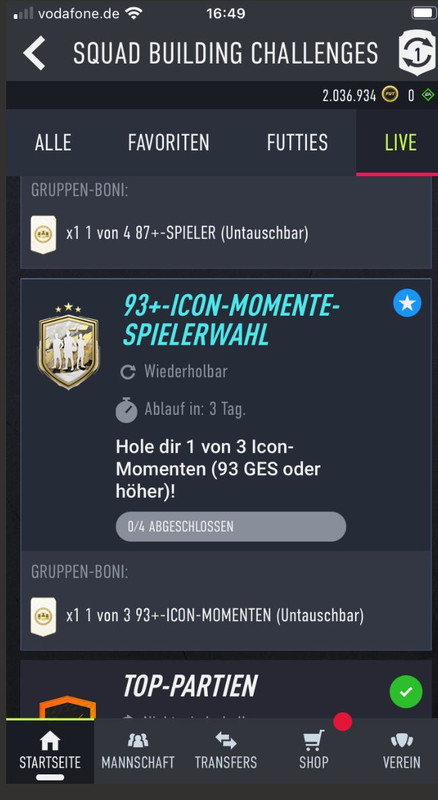Toggle the blue favorite star badge
Image resolution: width=438 pixels, height=800 pixels.
pos(407,303)
